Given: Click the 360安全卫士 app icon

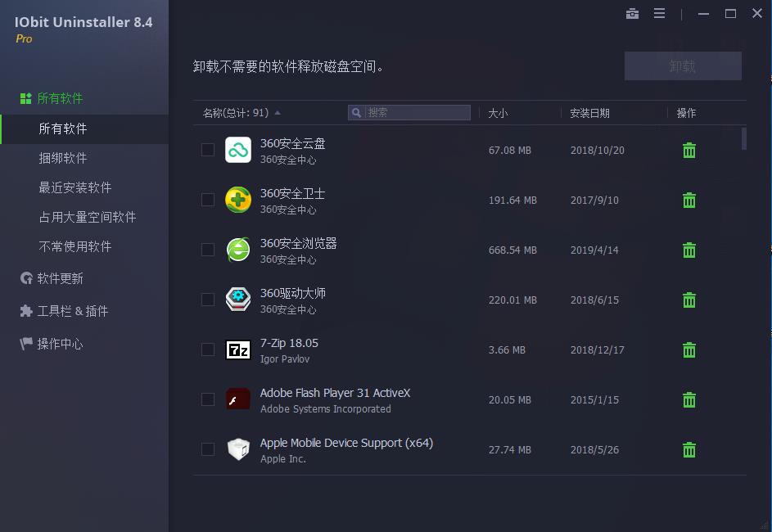Looking at the screenshot, I should (238, 200).
